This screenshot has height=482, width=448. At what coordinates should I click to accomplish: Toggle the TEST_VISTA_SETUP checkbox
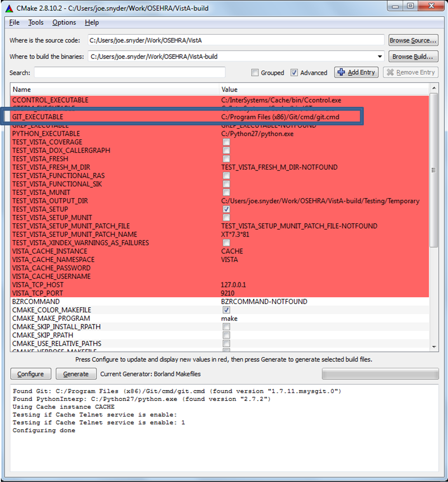pos(226,209)
